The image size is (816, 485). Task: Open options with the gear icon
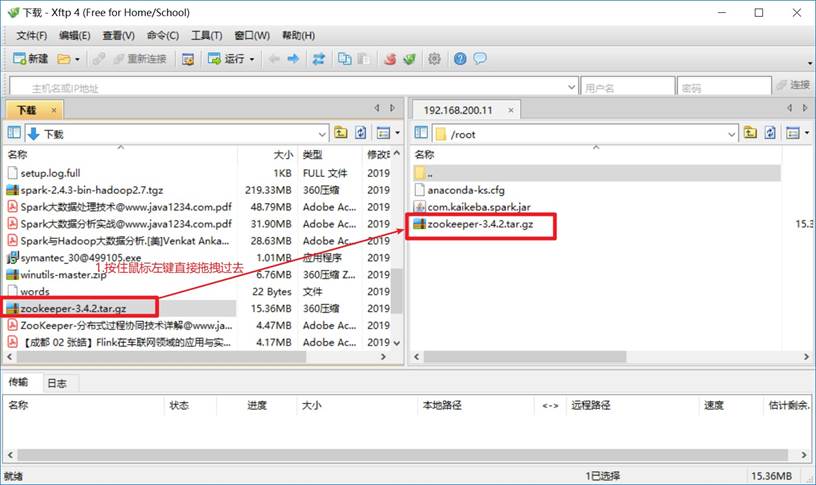[434, 59]
